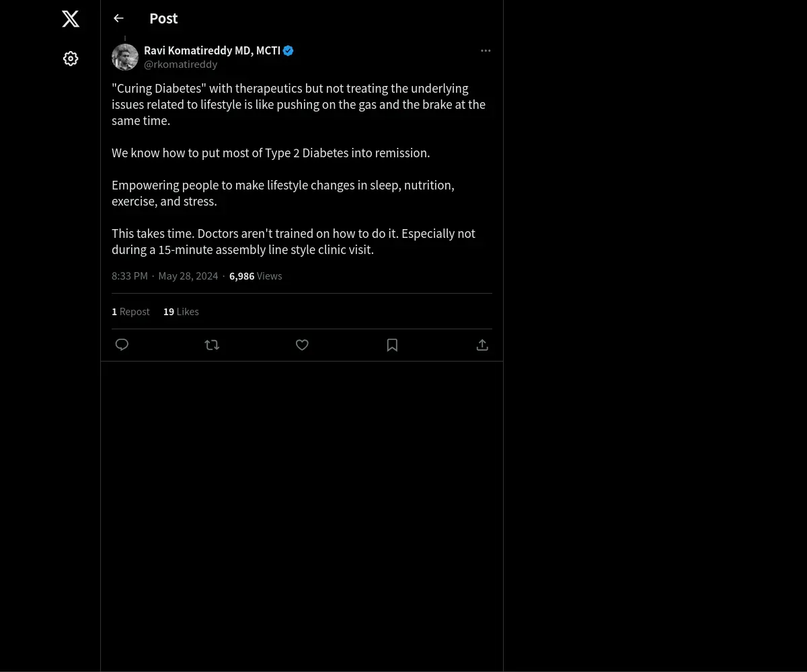This screenshot has height=672, width=807.
Task: Click the 8:33 PM timestamp
Action: tap(130, 276)
